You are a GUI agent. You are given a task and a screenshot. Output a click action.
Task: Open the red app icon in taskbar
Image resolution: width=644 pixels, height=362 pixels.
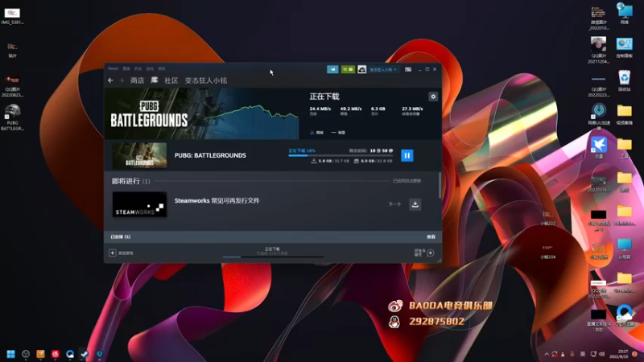pos(55,354)
